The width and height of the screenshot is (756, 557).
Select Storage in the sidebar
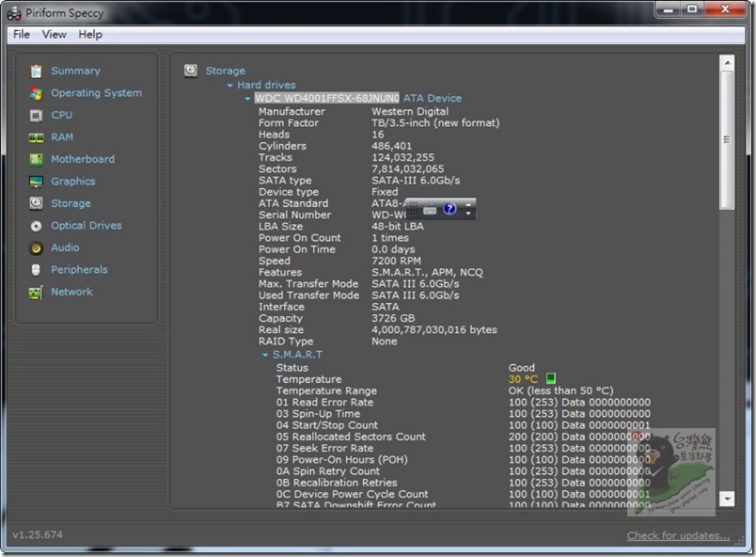pos(71,203)
